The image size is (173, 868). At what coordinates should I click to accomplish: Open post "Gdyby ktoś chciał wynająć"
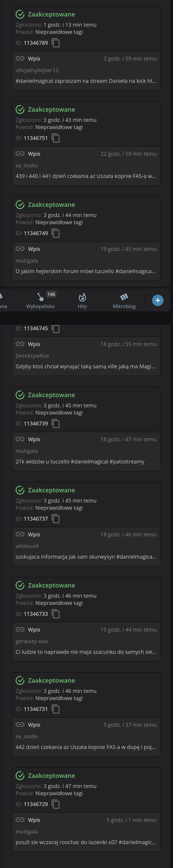(85, 366)
